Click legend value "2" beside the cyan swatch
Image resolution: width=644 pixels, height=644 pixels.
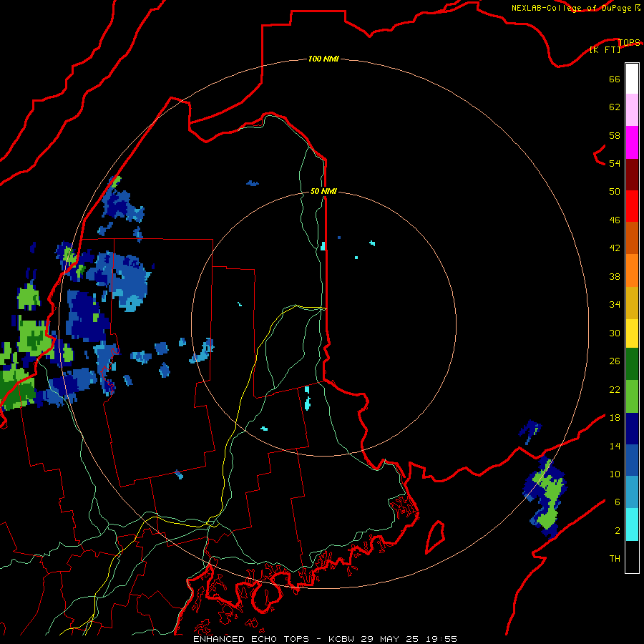tap(618, 530)
